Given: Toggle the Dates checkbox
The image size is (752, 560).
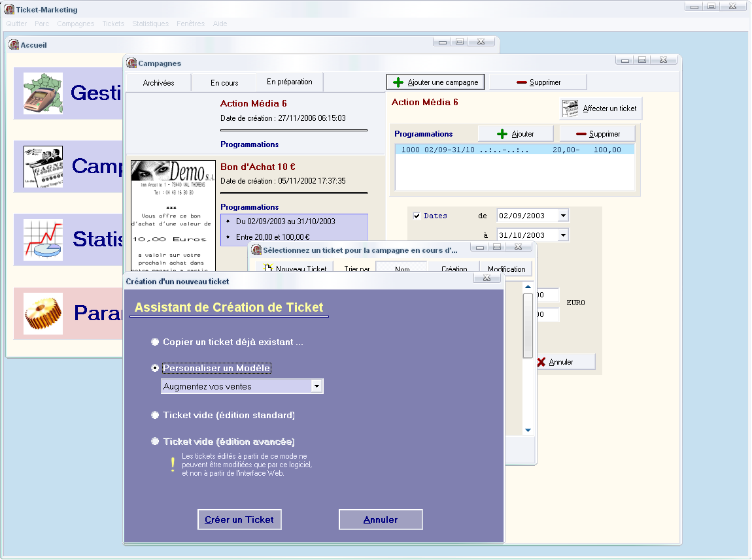Looking at the screenshot, I should coord(417,216).
